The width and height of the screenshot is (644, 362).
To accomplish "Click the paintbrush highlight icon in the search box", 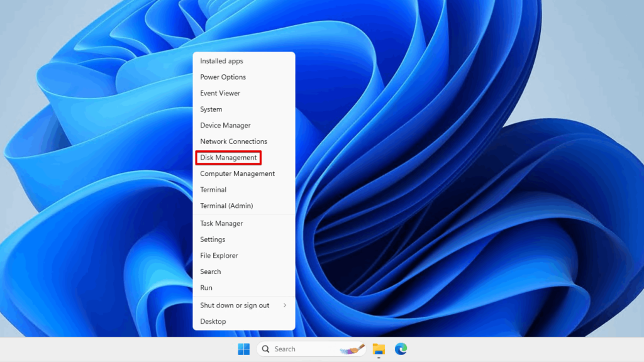I will coord(352,349).
